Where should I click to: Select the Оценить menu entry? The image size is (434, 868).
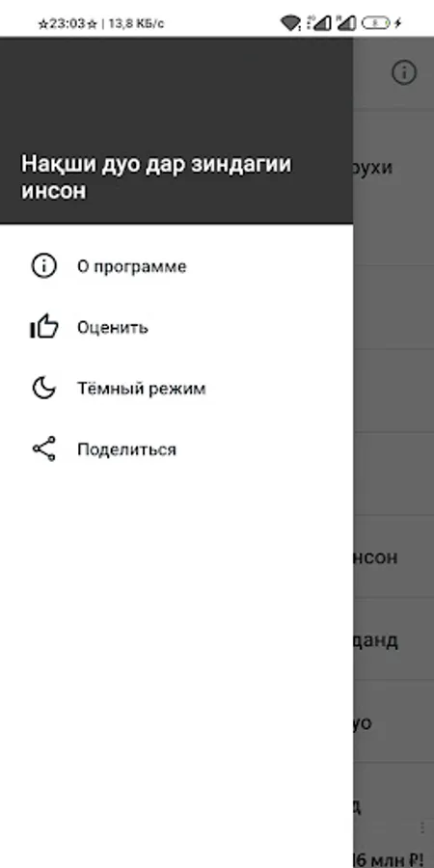coord(176,327)
